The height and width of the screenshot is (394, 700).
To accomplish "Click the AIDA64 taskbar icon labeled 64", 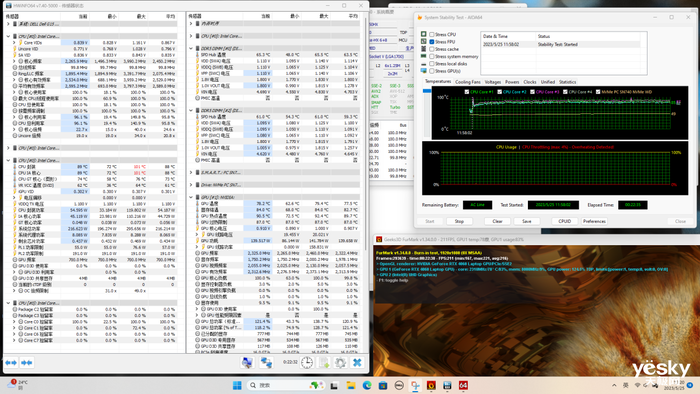I will pos(463,386).
